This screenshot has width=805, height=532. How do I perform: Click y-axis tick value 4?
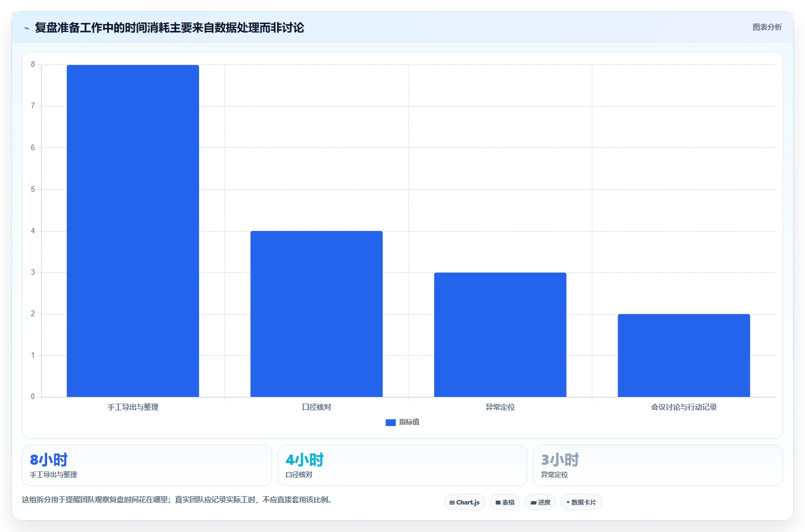coord(33,231)
